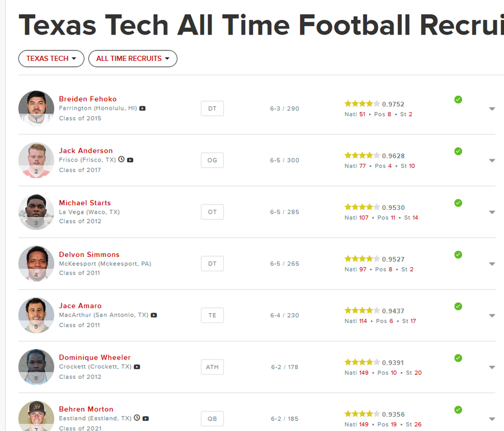Open the TEXAS TECH team dropdown

(51, 59)
